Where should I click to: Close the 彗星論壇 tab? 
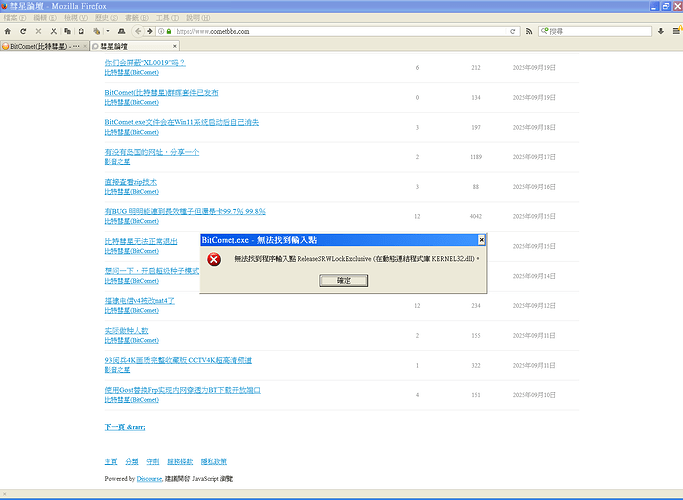point(175,46)
